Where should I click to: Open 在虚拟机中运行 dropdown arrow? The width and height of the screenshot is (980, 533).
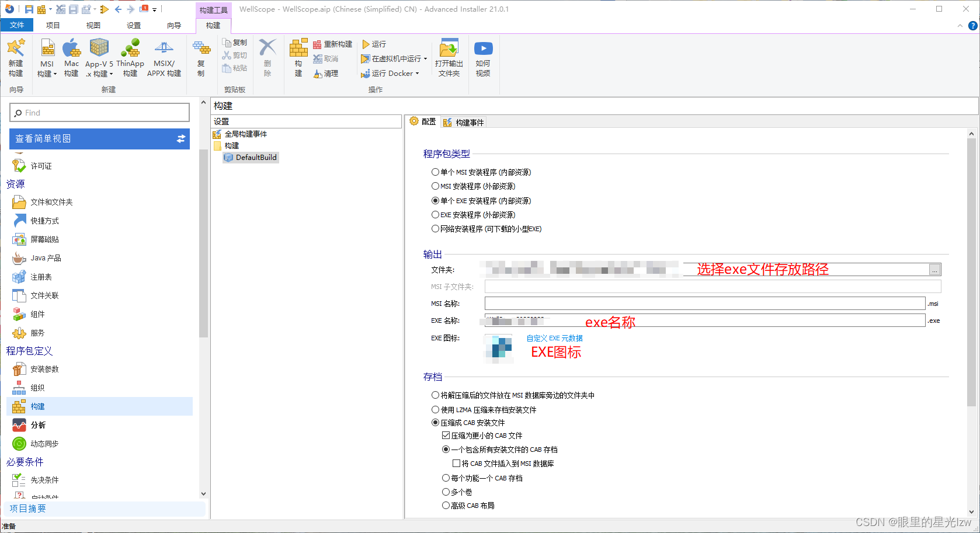(425, 59)
